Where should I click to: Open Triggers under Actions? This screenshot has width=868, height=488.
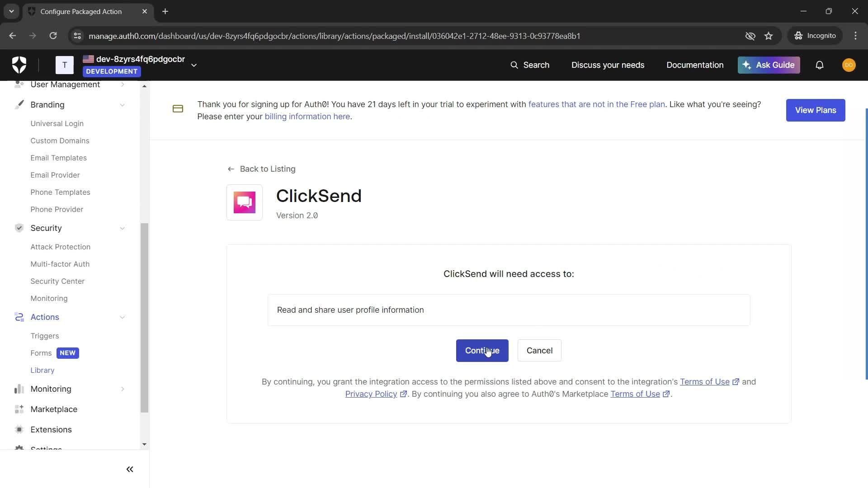(44, 336)
